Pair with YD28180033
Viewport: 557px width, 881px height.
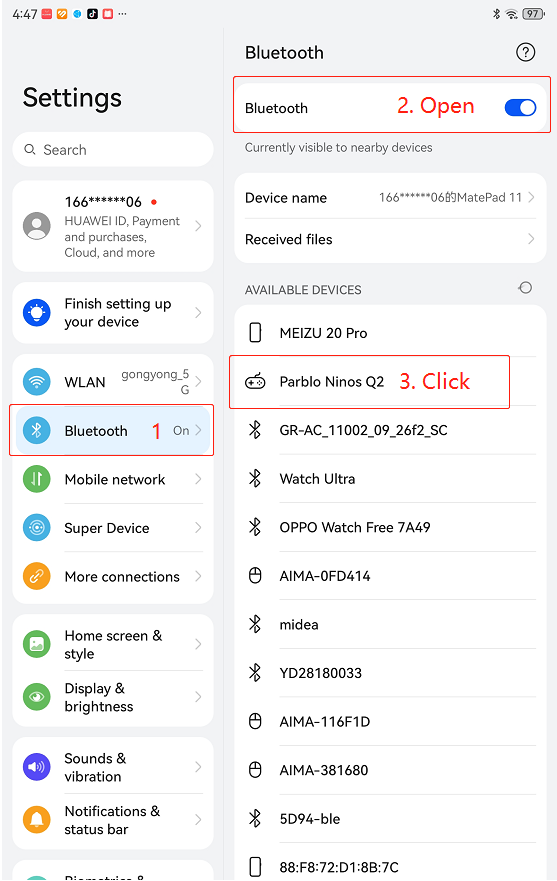tap(390, 673)
